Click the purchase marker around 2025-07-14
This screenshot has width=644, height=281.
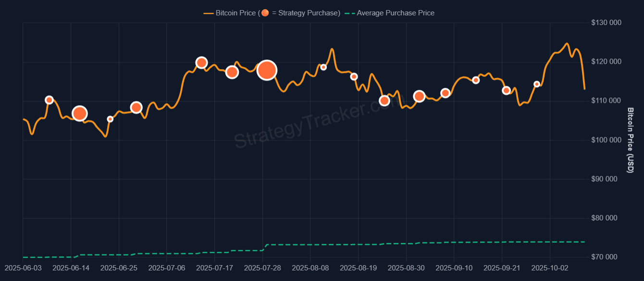tap(201, 62)
